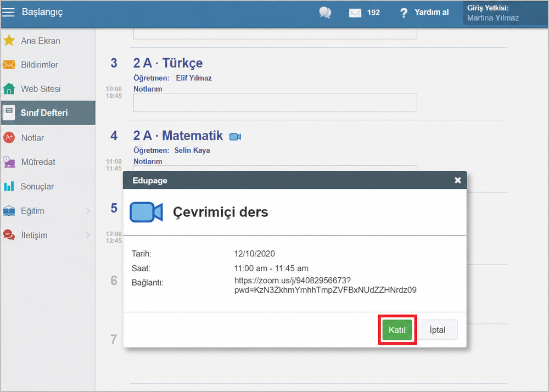Expand the İletişim submenu arrow
Screen dimensions: 549x392
pos(87,235)
